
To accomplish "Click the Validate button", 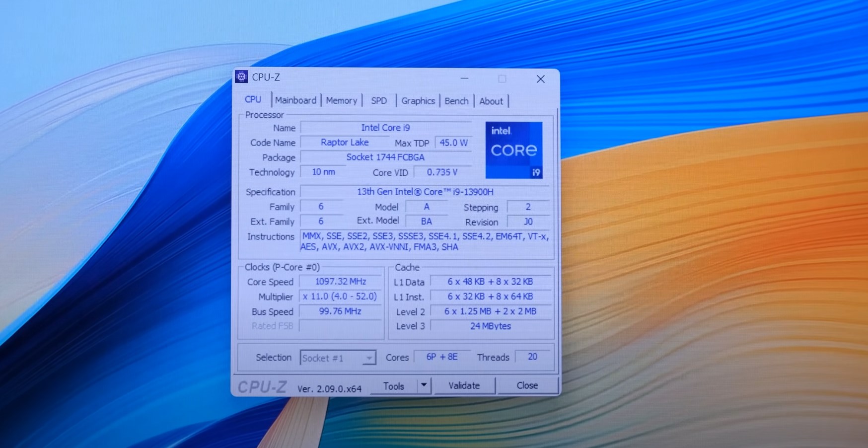I will (464, 385).
